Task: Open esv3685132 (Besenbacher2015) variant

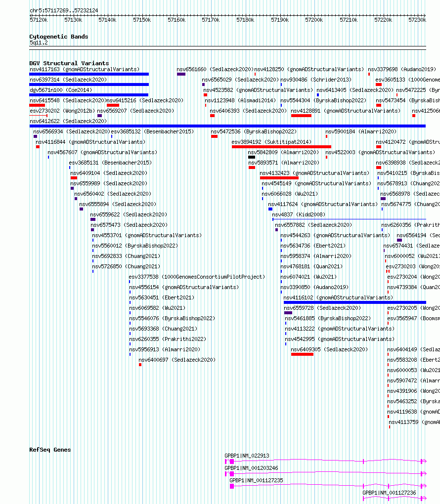Action: coord(152,131)
